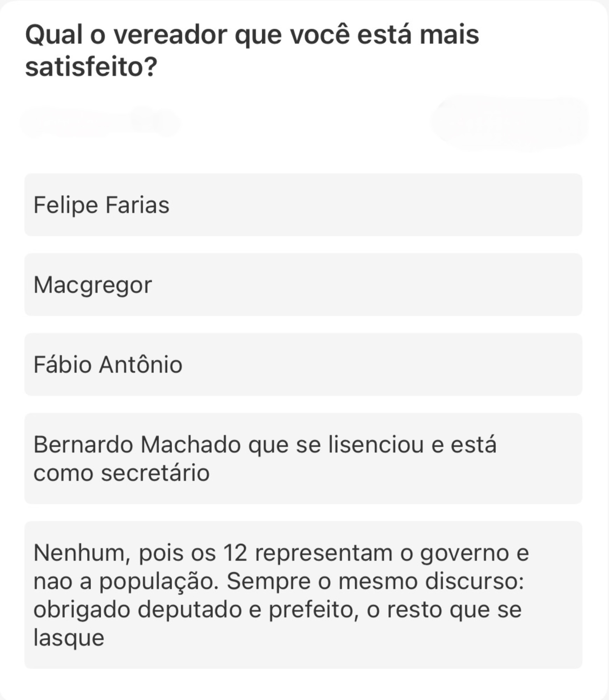
Task: Choose the option ending with 'lasque'
Action: [x=303, y=595]
